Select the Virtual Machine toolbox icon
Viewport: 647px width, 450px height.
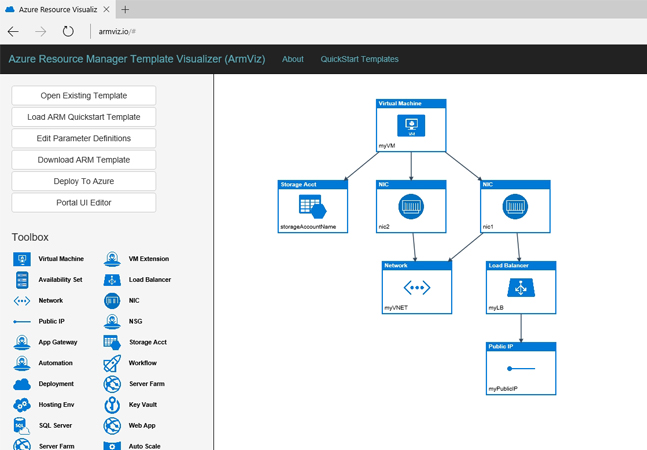(22, 259)
